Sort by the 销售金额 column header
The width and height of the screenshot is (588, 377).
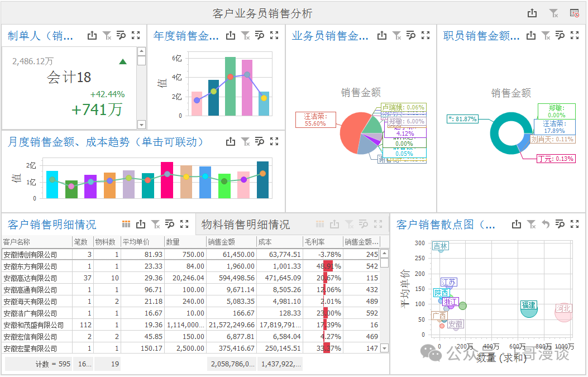click(231, 242)
